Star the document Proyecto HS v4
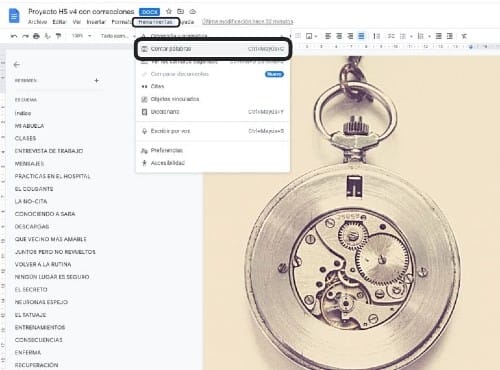Image resolution: width=500 pixels, height=370 pixels. (169, 12)
